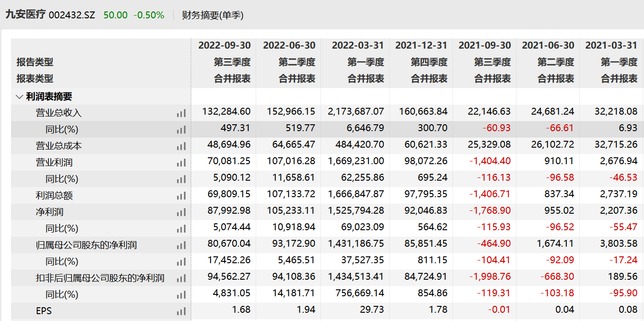Click the 归属母公司股东的净利润 row label
Viewport: 644px width, 321px height.
[86, 245]
